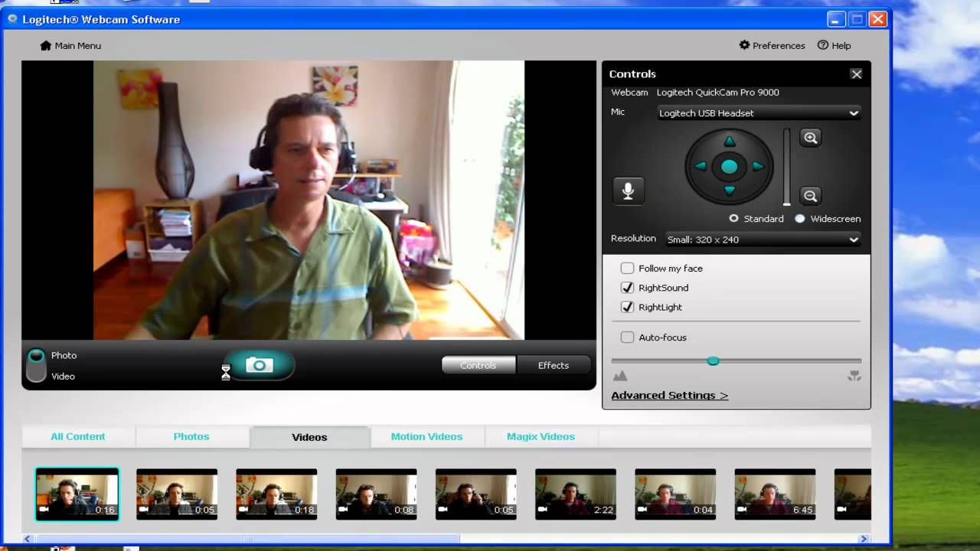Close the Controls panel with its X
Image resolution: width=980 pixels, height=551 pixels.
[x=856, y=74]
